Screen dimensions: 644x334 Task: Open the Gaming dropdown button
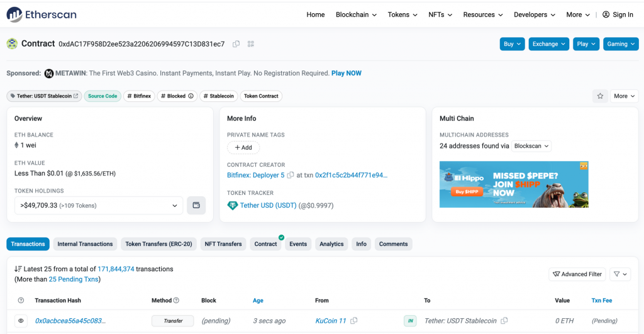click(621, 44)
